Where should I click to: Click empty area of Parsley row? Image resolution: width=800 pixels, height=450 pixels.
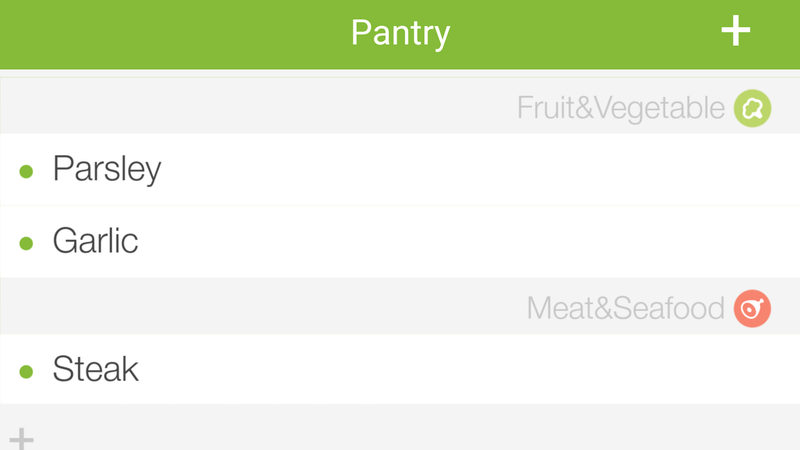pyautogui.click(x=480, y=170)
